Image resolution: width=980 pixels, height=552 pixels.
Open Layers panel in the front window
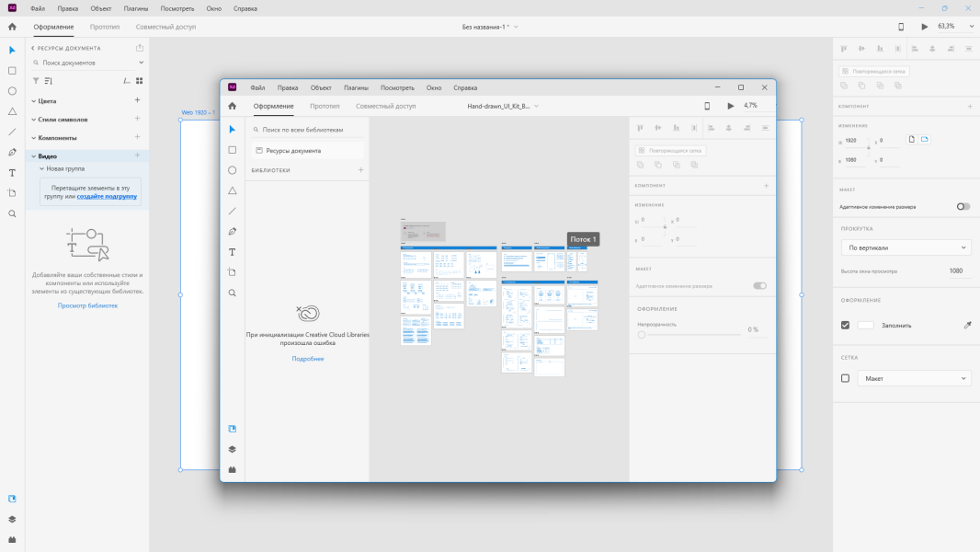coord(232,449)
